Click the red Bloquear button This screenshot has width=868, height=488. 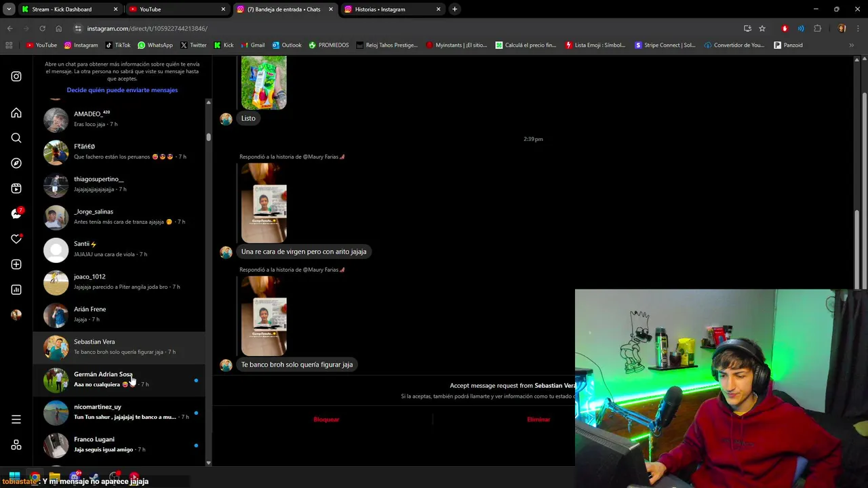326,420
